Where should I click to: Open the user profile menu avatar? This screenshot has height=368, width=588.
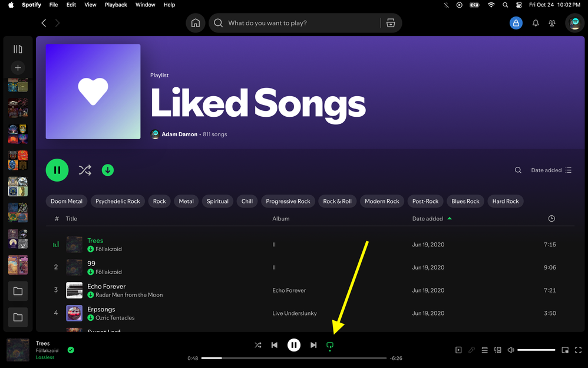(574, 23)
